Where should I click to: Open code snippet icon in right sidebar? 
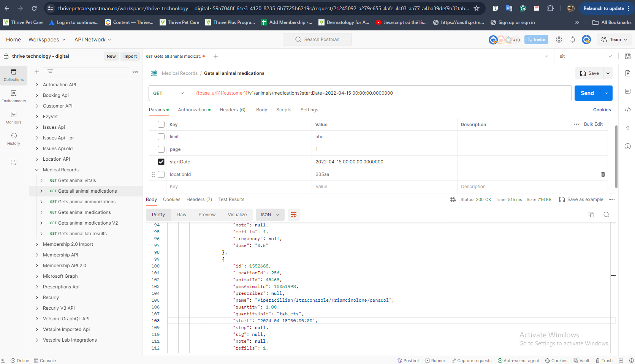[628, 110]
